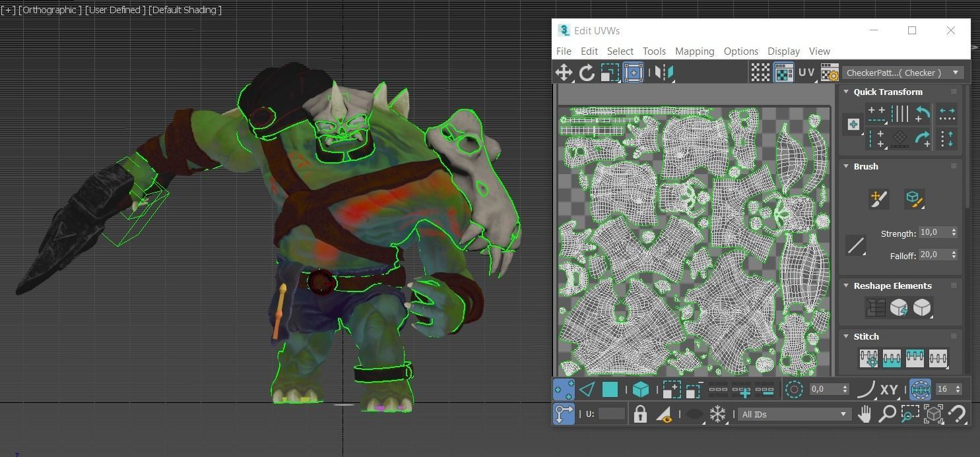
Task: Click Space Vertically icon
Action: click(x=947, y=138)
